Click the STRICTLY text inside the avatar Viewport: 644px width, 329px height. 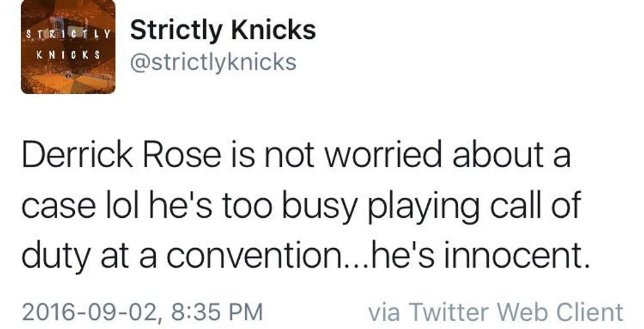tap(68, 33)
